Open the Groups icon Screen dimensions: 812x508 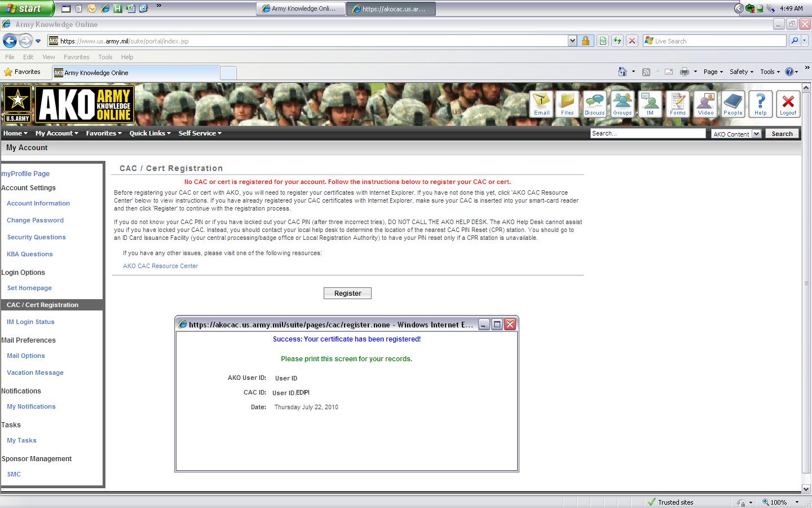622,104
